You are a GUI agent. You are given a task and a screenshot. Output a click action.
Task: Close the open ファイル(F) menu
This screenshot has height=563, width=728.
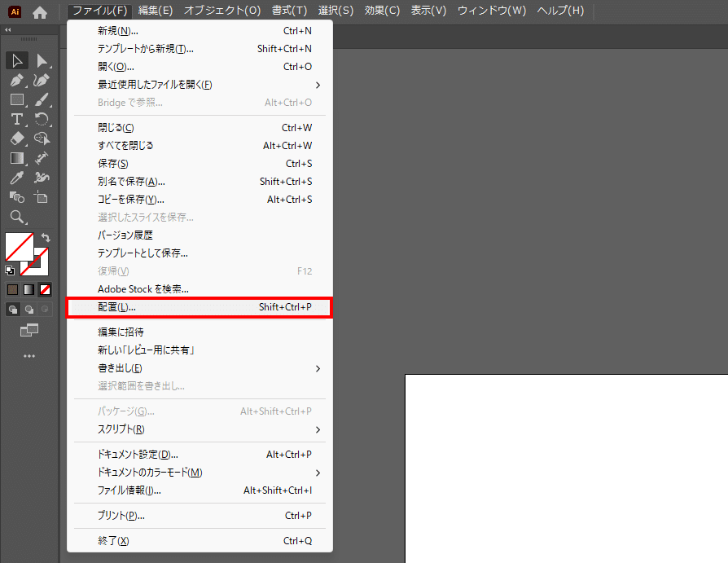pyautogui.click(x=100, y=11)
